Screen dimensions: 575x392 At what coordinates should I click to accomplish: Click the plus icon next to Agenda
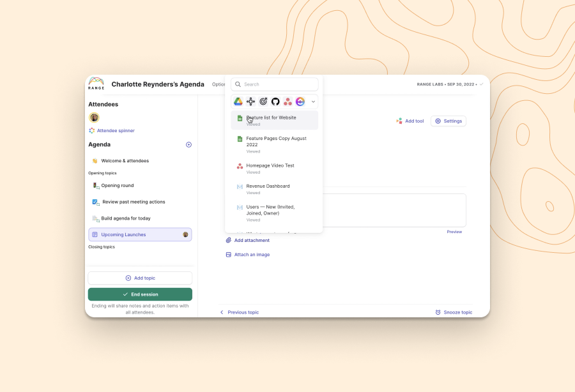[189, 145]
